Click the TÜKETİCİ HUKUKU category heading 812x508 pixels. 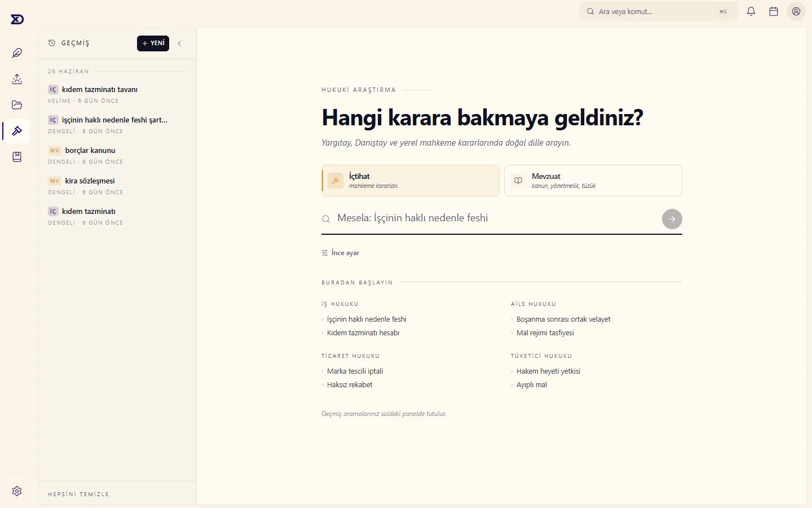541,356
